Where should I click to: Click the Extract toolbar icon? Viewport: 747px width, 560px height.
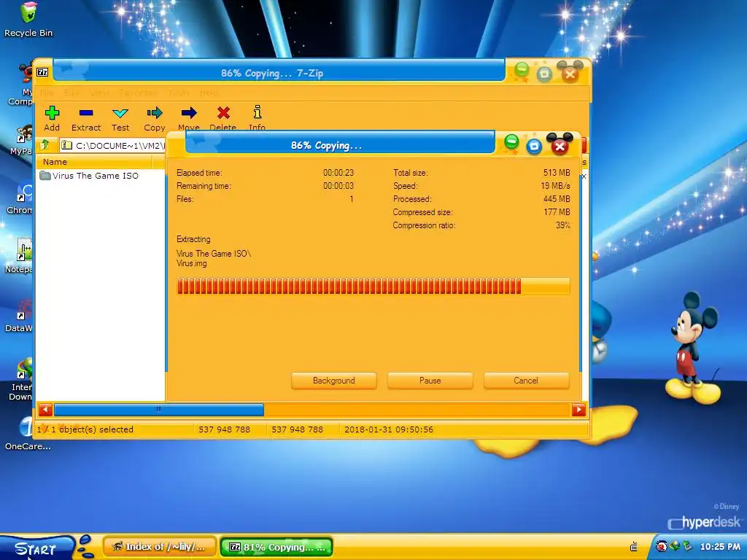(x=86, y=113)
